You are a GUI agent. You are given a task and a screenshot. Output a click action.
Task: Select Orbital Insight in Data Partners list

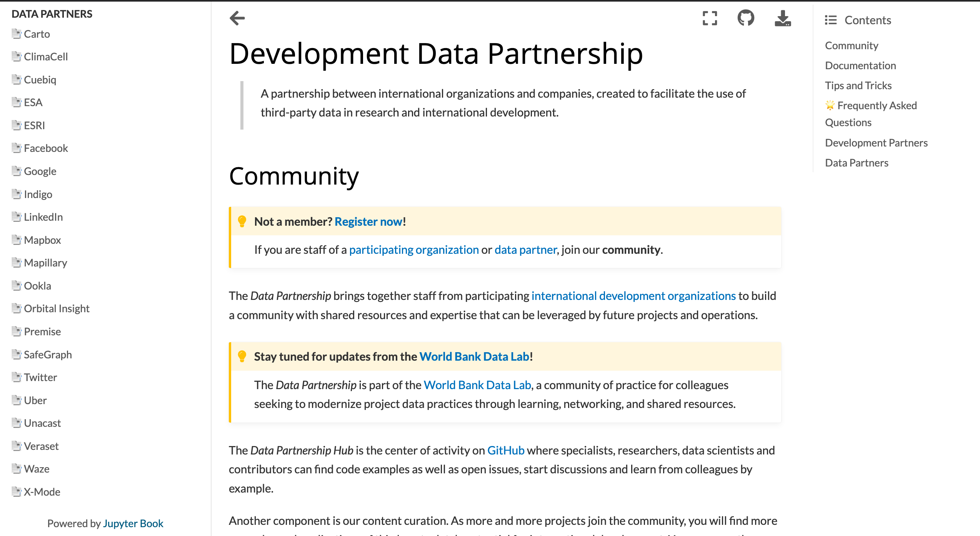57,308
